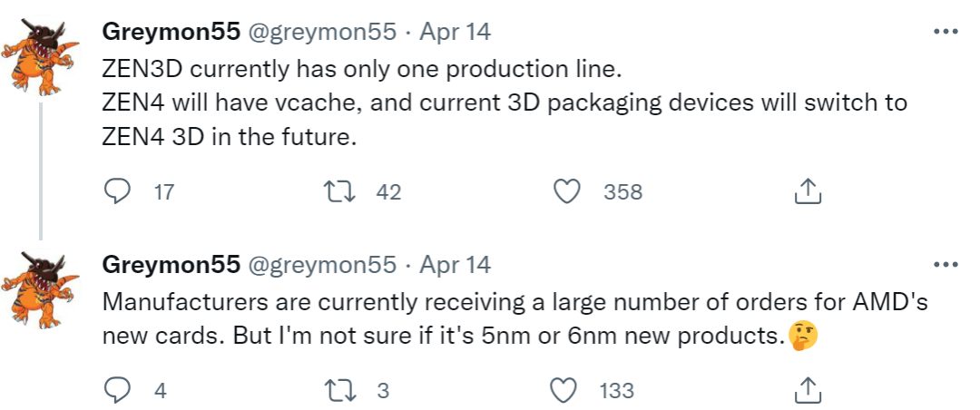Image resolution: width=980 pixels, height=410 pixels.
Task: Open Greymon55 display name on AMD cards tweet
Action: tap(171, 265)
